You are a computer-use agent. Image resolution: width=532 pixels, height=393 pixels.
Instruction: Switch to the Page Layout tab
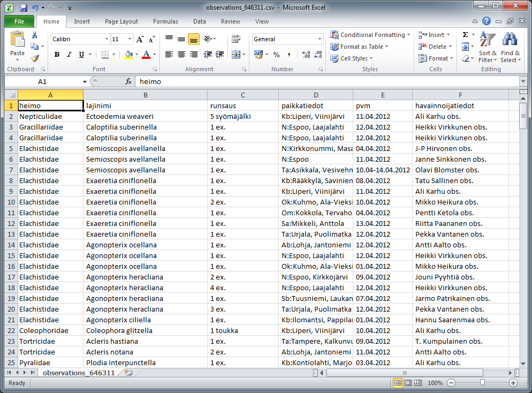tap(121, 21)
